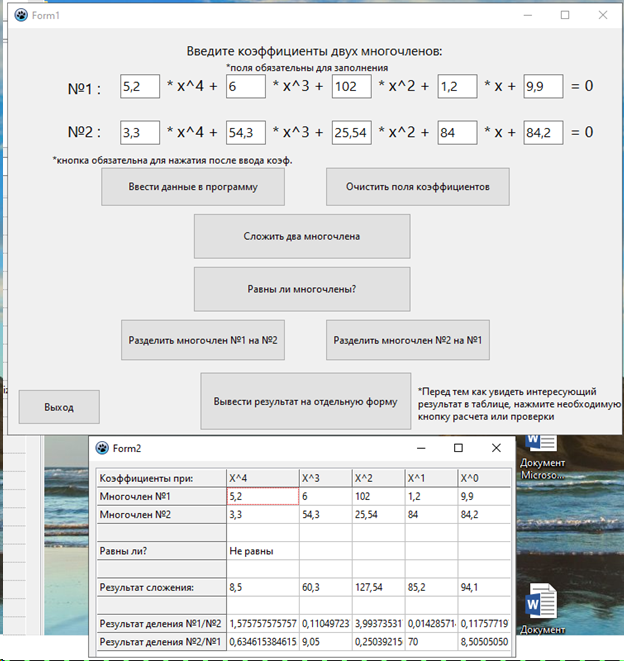Click Равны ли многочлены? button

point(302,289)
